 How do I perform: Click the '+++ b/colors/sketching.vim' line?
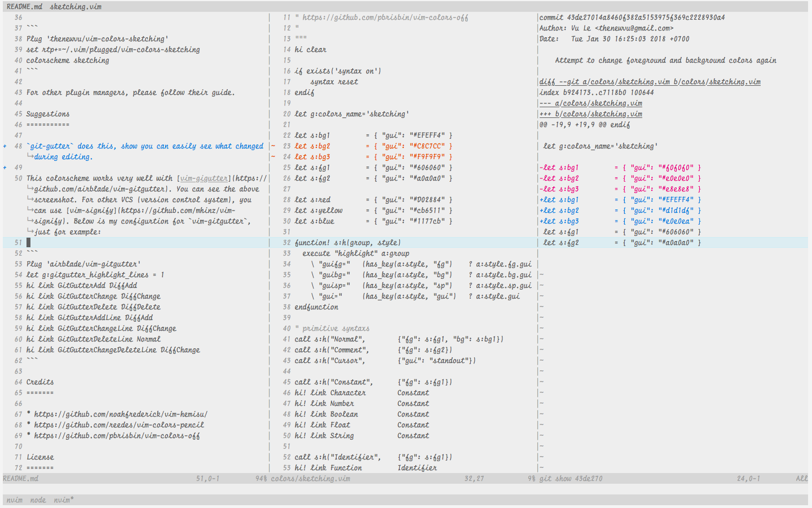coord(590,114)
